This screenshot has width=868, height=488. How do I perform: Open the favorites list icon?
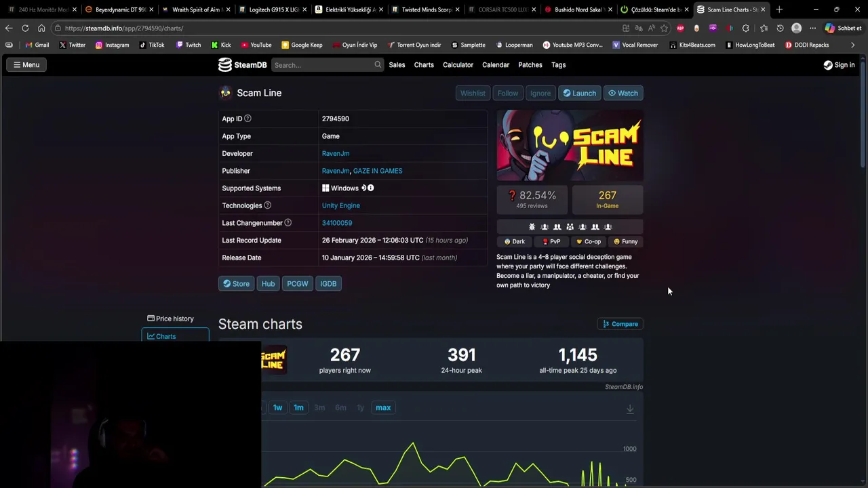tap(764, 28)
